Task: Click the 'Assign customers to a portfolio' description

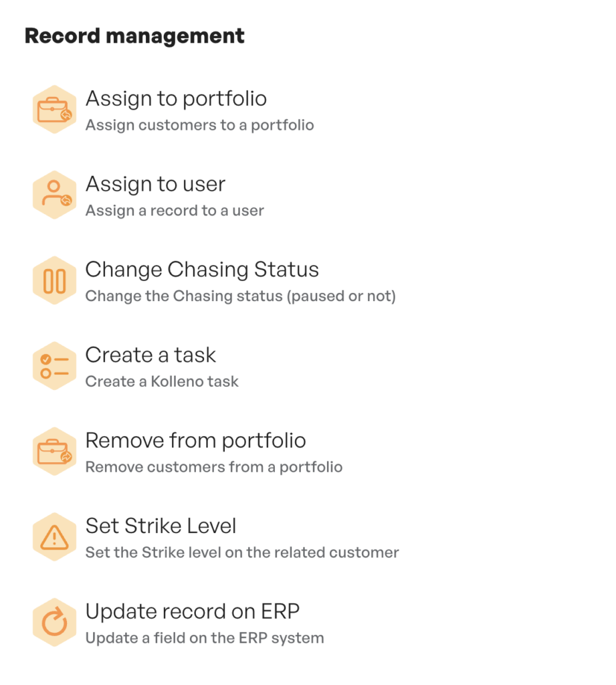Action: pos(199,125)
